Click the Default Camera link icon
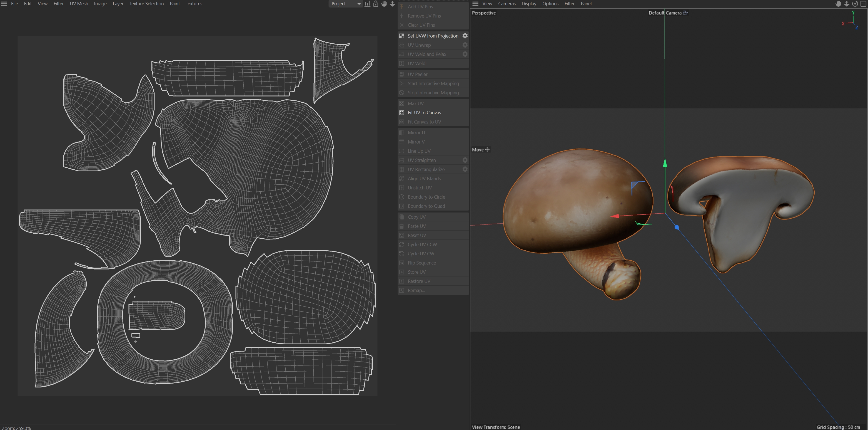Viewport: 868px width, 430px height. click(x=685, y=13)
